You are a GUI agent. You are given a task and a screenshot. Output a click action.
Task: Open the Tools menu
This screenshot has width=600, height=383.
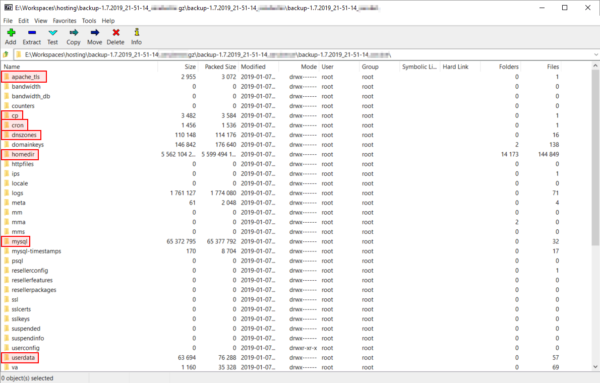pyautogui.click(x=89, y=21)
